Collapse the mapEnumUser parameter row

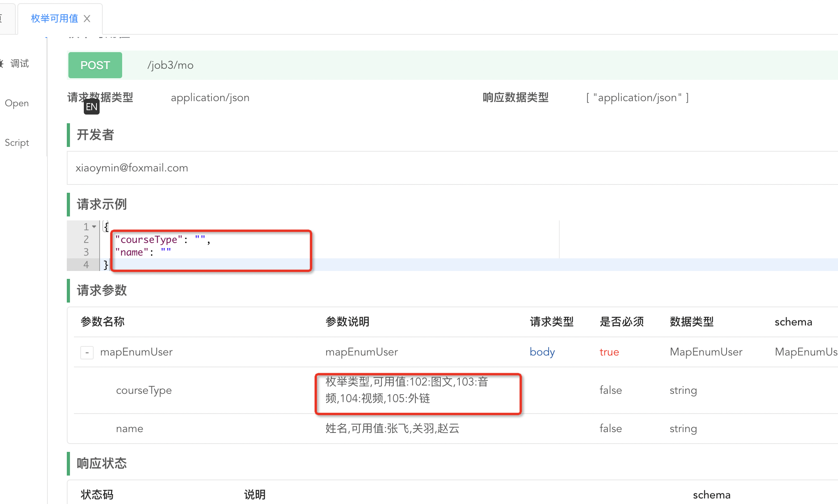86,352
